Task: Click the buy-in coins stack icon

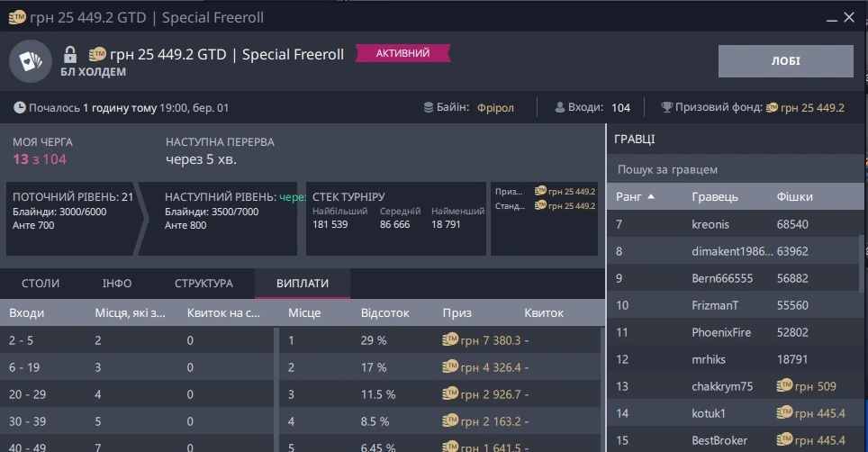Action: click(x=429, y=108)
